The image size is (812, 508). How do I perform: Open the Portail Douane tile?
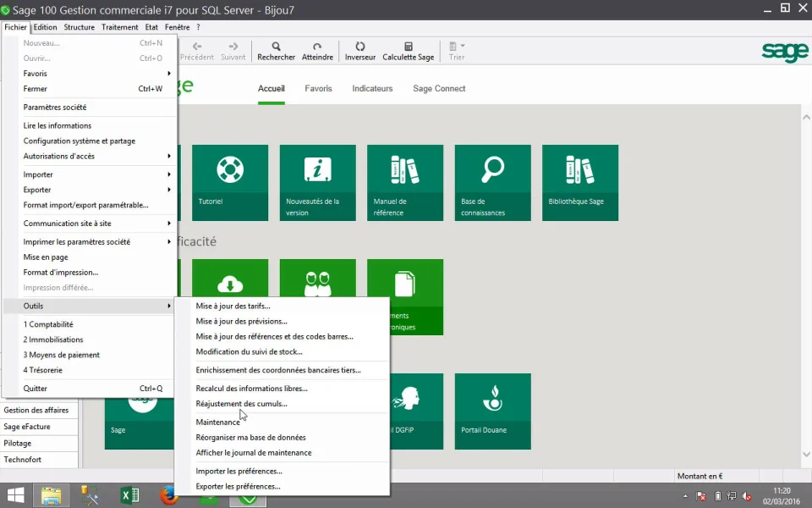[492, 411]
